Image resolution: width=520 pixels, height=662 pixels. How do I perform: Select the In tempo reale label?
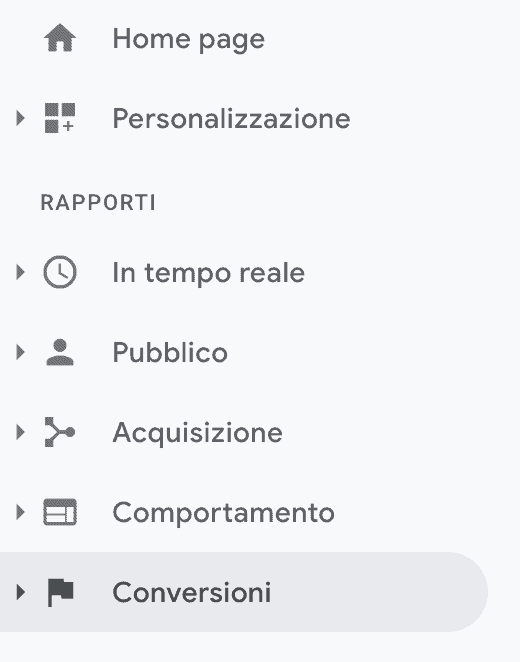pyautogui.click(x=209, y=273)
